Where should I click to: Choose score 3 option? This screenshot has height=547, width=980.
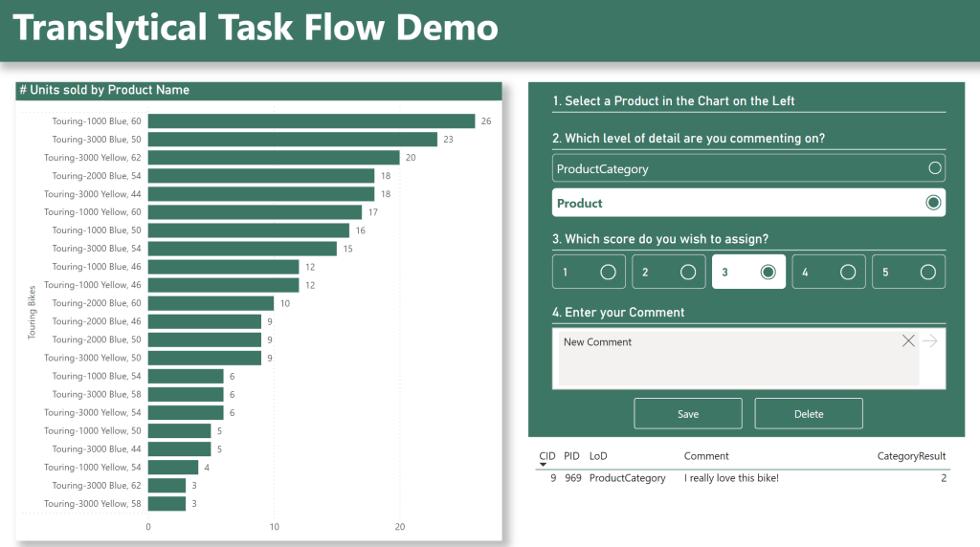click(x=748, y=272)
